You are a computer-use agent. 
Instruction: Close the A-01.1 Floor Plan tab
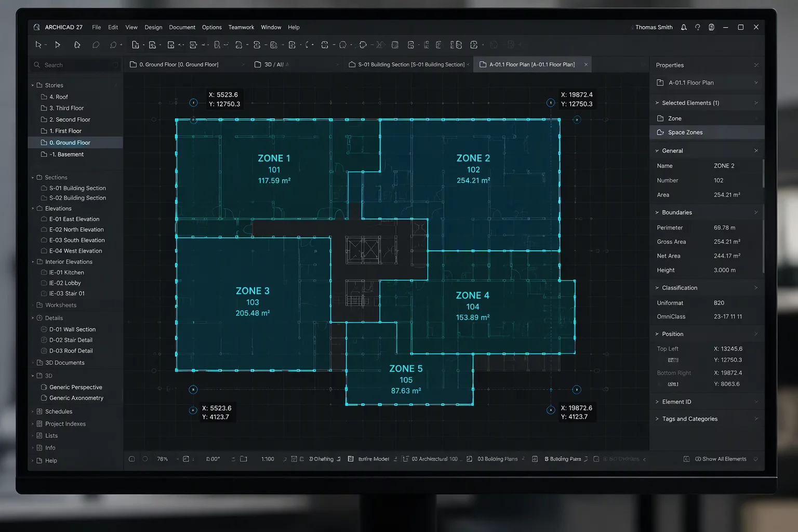pos(586,64)
